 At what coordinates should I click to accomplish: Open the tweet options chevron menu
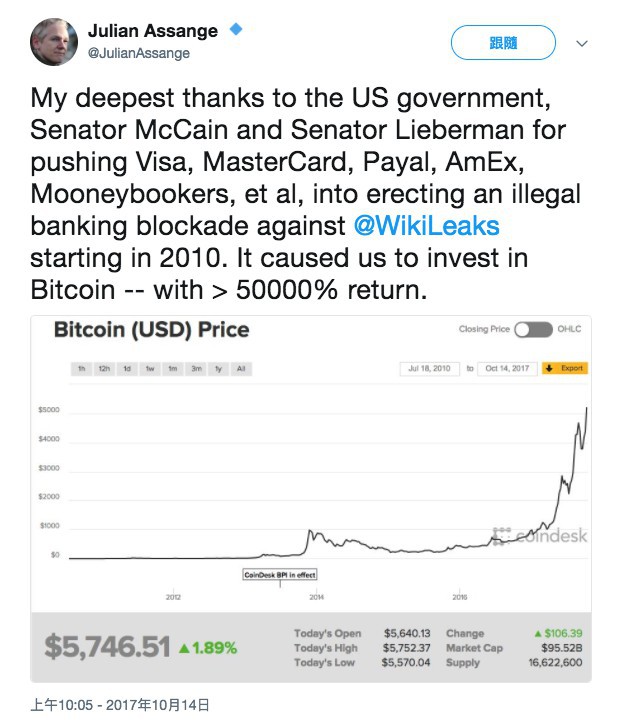[582, 44]
